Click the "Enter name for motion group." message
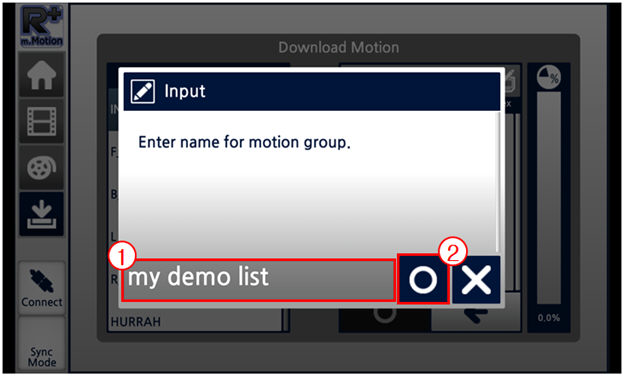624x377 pixels. 244,143
